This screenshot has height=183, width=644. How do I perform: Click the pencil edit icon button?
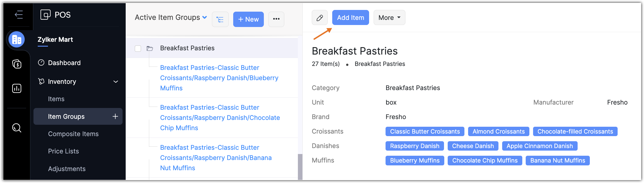pos(319,18)
